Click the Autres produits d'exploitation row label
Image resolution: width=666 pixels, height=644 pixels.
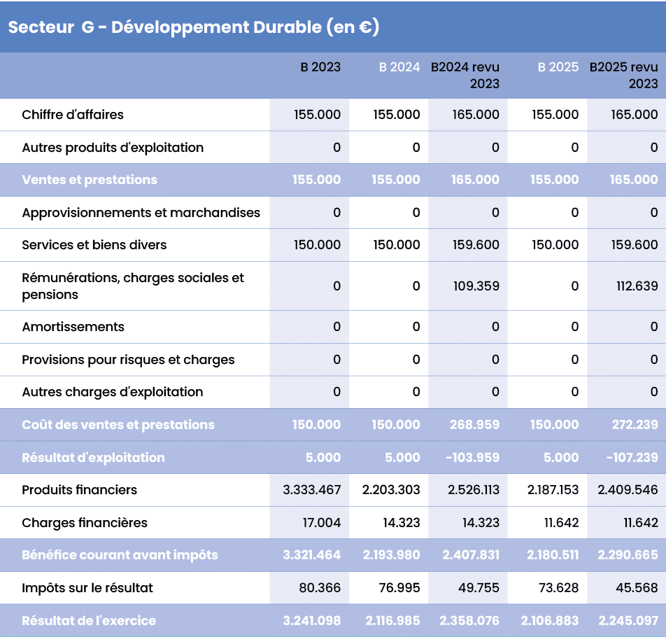click(x=112, y=147)
